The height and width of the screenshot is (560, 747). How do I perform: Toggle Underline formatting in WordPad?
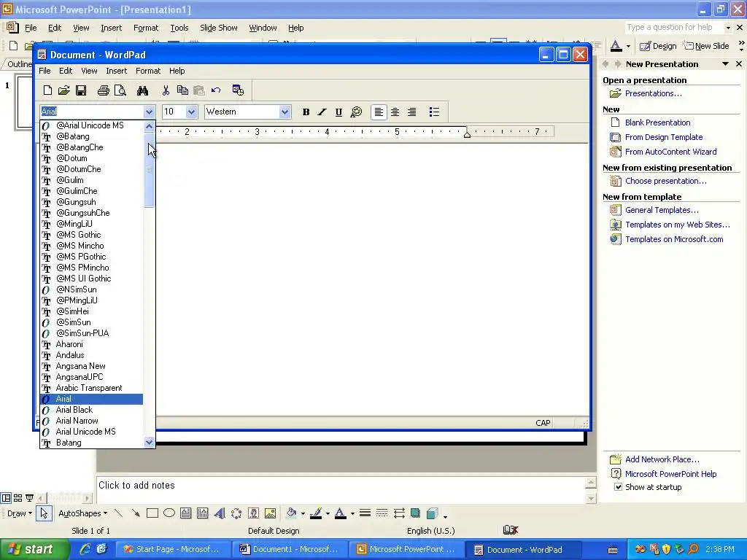click(x=338, y=112)
